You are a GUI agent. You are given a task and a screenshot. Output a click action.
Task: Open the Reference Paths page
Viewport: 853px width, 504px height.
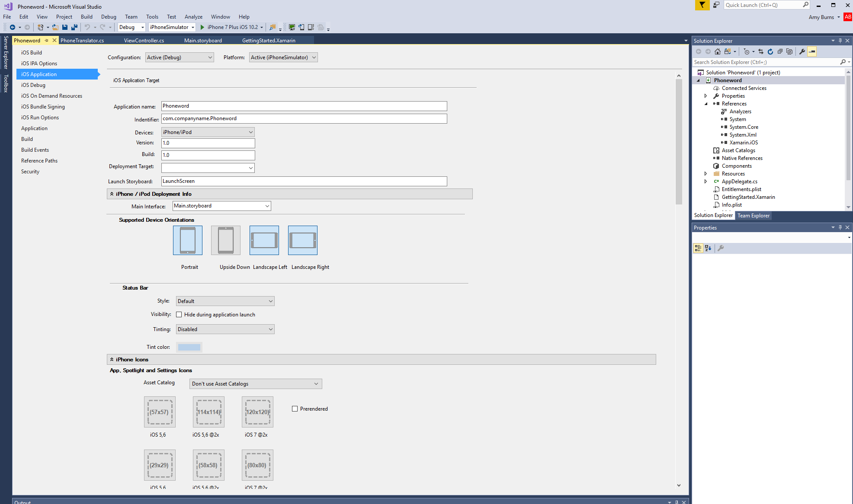tap(39, 161)
